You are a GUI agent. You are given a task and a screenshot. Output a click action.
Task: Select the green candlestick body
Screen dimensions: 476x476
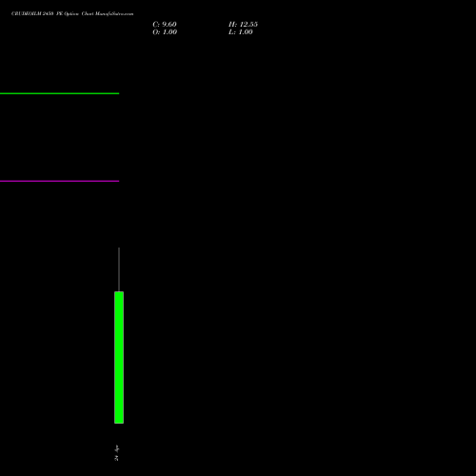pyautogui.click(x=119, y=357)
